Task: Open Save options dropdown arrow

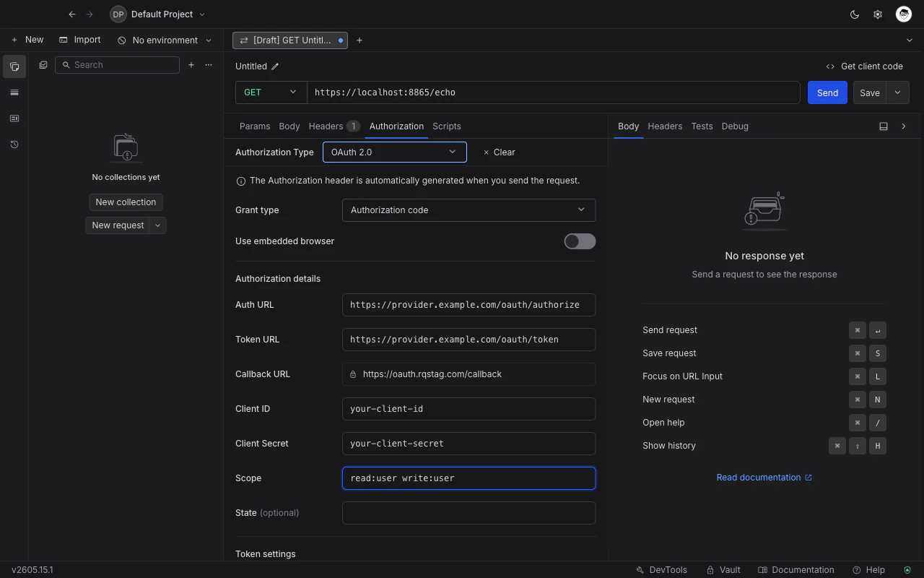Action: tap(897, 92)
